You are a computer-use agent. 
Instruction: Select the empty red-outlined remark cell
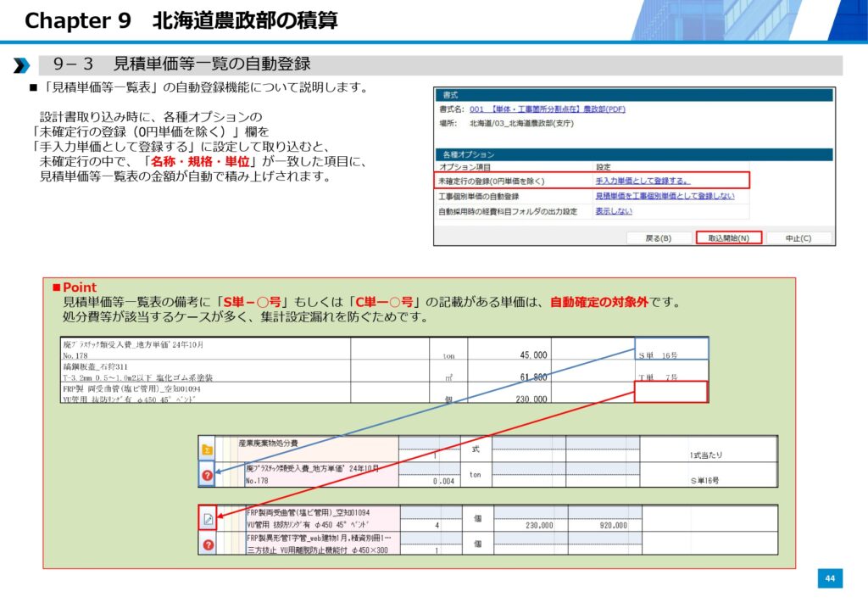click(670, 392)
